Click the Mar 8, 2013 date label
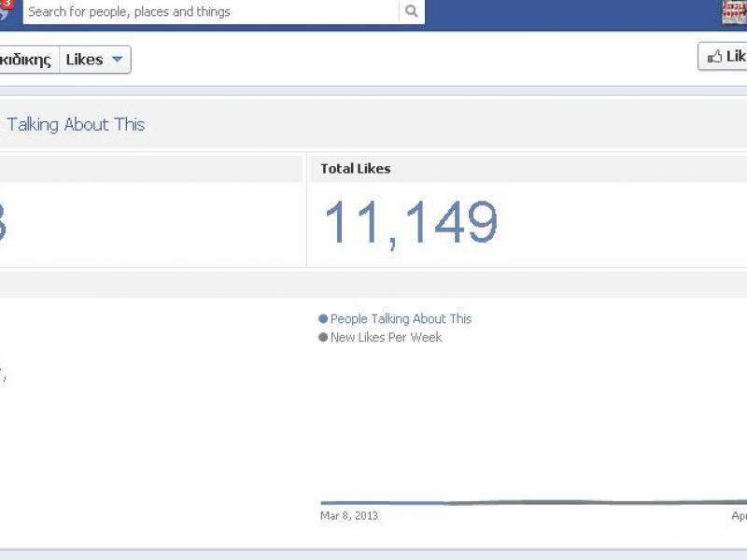Image resolution: width=747 pixels, height=560 pixels. [x=349, y=515]
